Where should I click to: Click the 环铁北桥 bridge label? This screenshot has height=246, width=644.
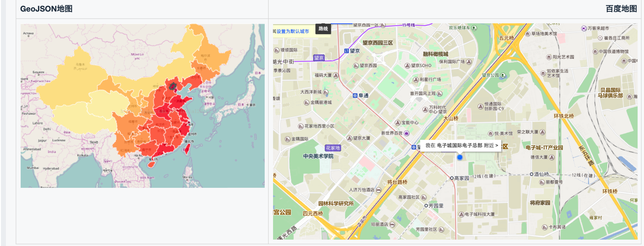tap(564, 116)
